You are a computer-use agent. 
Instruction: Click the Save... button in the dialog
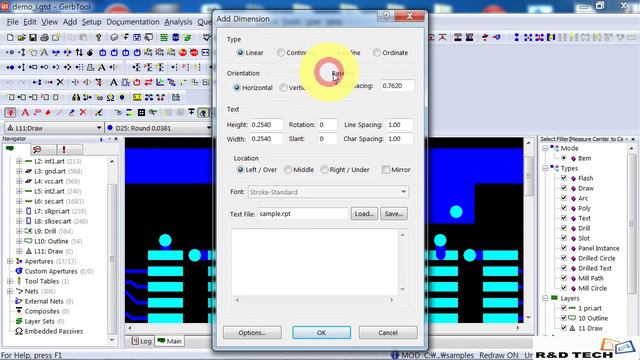(x=394, y=213)
